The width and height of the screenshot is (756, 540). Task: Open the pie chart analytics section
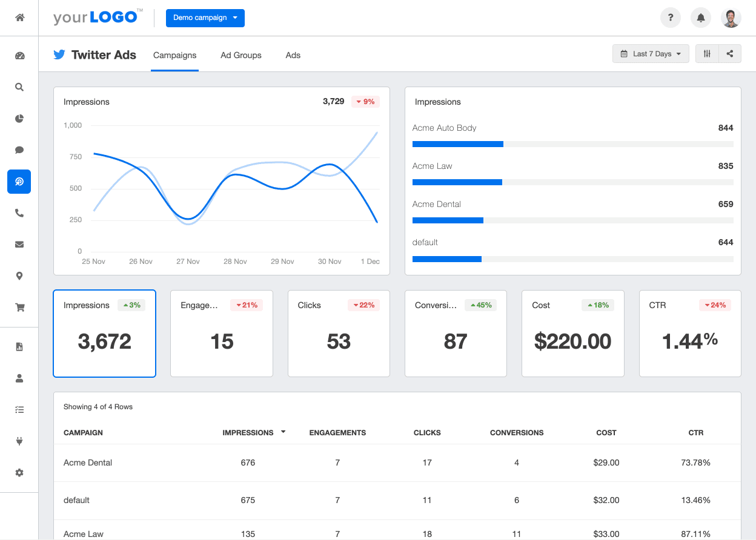coord(19,118)
